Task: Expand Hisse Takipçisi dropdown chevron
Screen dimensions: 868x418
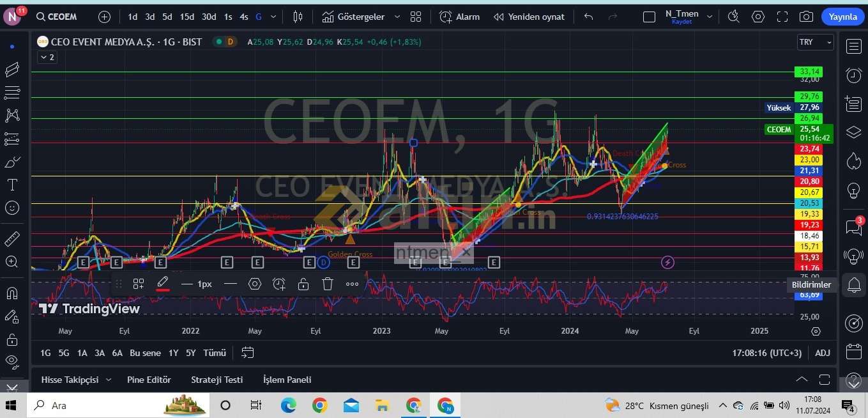Action: click(x=109, y=380)
